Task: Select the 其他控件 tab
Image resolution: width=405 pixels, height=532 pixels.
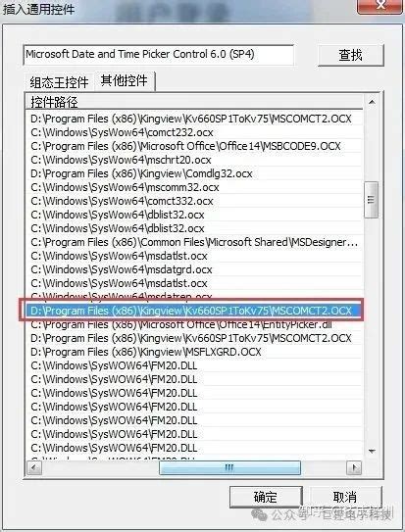Action: (x=125, y=80)
